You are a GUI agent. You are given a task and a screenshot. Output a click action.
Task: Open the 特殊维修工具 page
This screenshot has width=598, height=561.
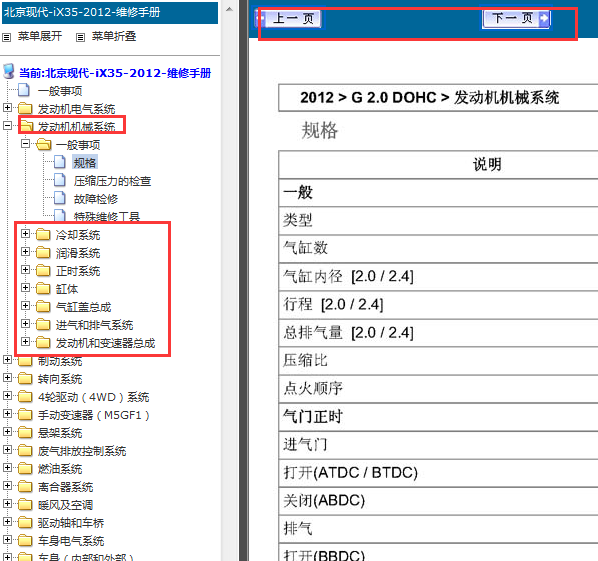pyautogui.click(x=107, y=216)
